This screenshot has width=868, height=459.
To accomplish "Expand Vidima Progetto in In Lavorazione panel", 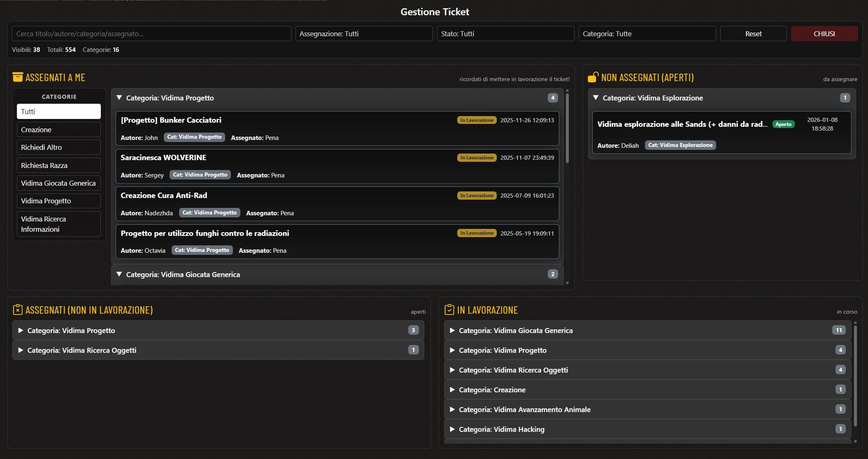I will click(647, 350).
